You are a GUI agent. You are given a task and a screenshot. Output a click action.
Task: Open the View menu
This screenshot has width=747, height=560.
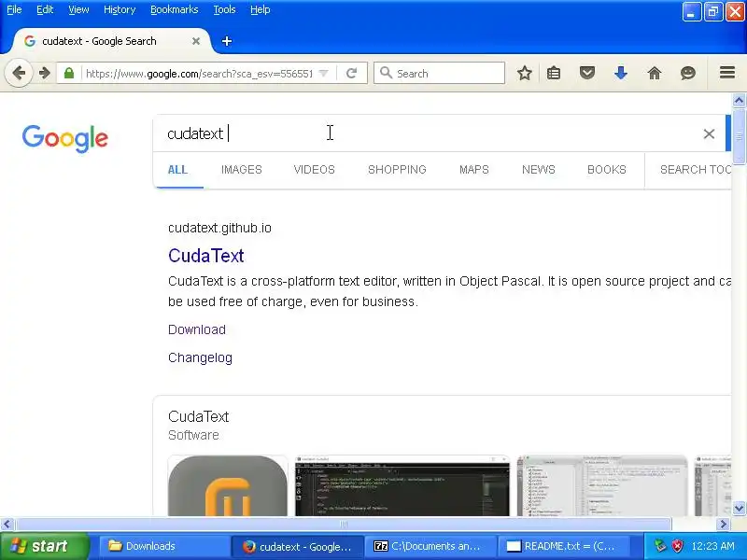tap(78, 9)
